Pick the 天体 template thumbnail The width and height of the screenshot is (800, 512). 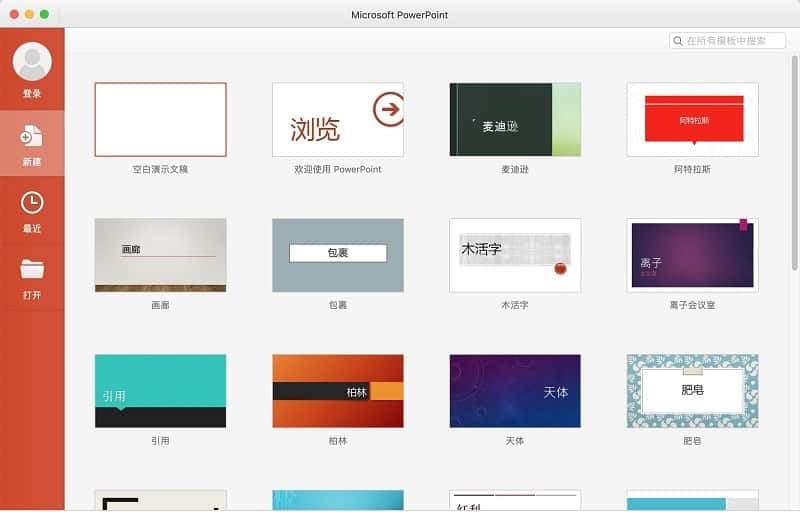[515, 391]
